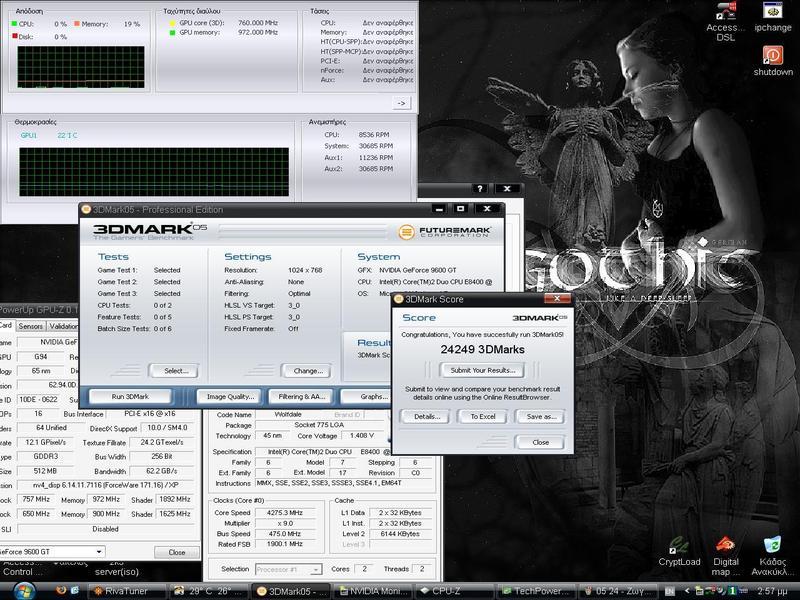Launch the shutdown desktop shortcut
This screenshot has height=600, width=800.
coord(773,61)
